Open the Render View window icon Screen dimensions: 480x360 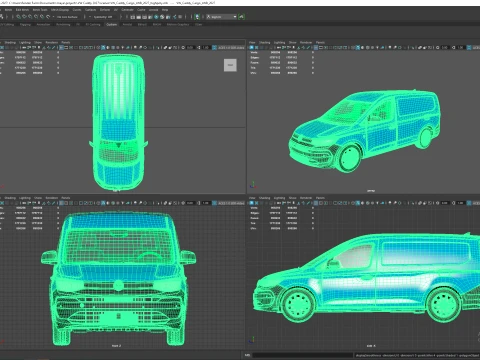(132, 17)
